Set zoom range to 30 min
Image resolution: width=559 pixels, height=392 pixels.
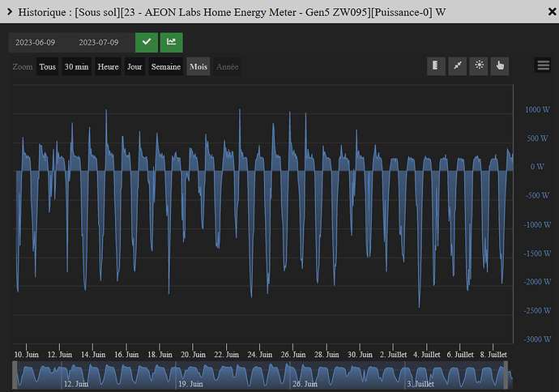76,67
